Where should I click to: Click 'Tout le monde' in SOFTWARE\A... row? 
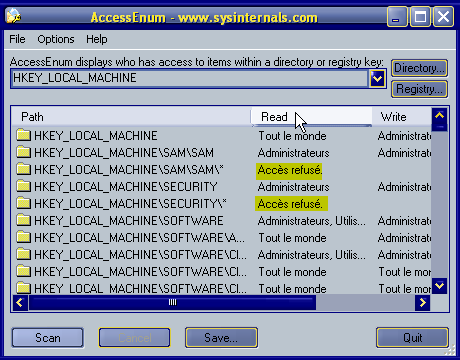292,238
